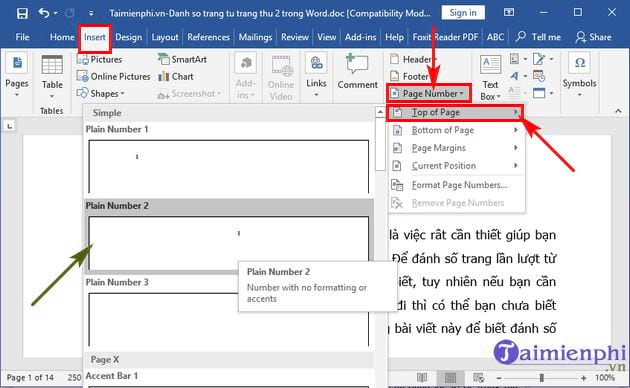Open the Links dropdown

point(316,76)
